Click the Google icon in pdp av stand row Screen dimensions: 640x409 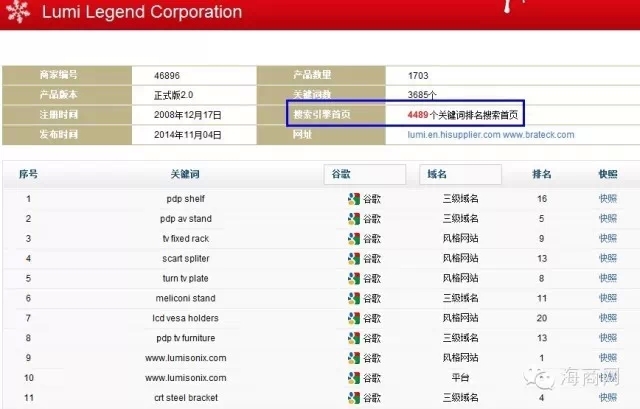353,219
